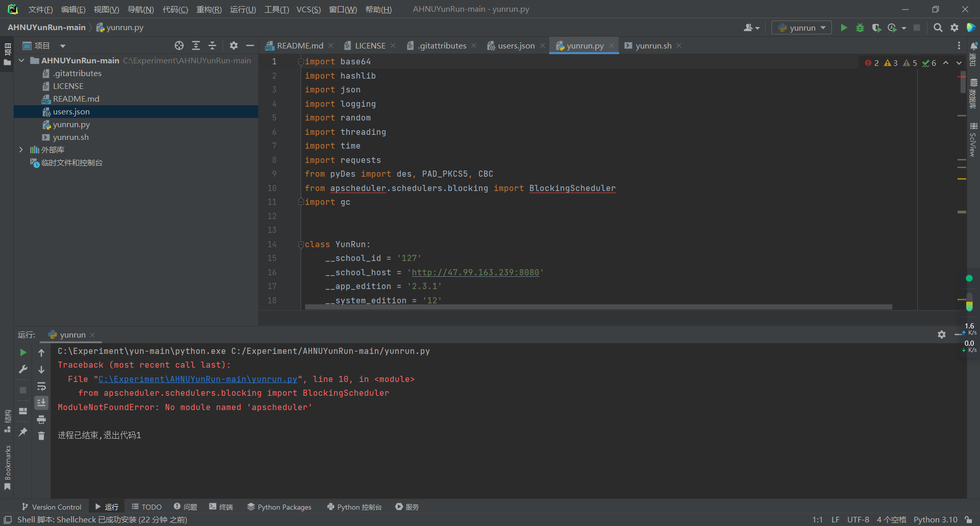
Task: Open the 文件 menu
Action: coord(40,9)
